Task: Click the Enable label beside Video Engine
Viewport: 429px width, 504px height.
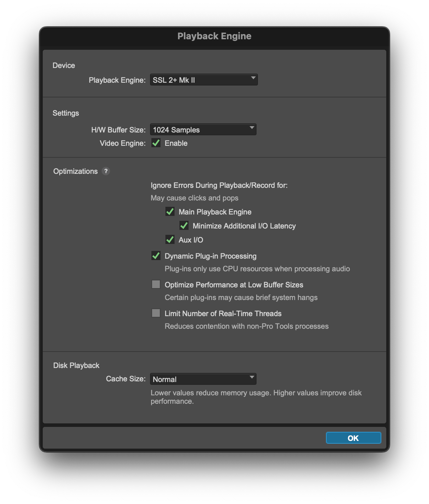Action: [176, 143]
